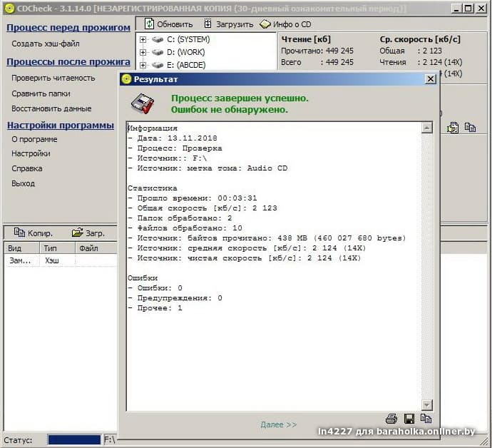Open Процессы после прожига section link
This screenshot has width=492, height=448.
click(x=68, y=62)
